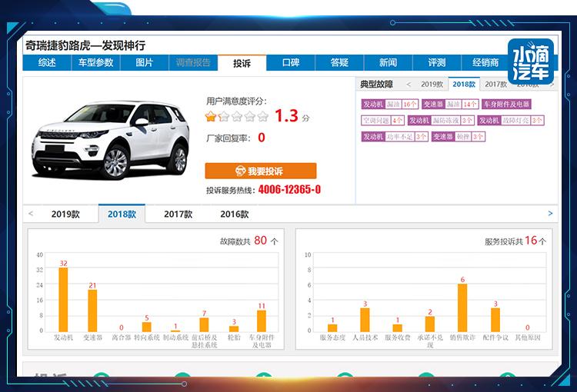Click the 空调问题 4个 tag
This screenshot has width=577, height=392.
coord(382,120)
